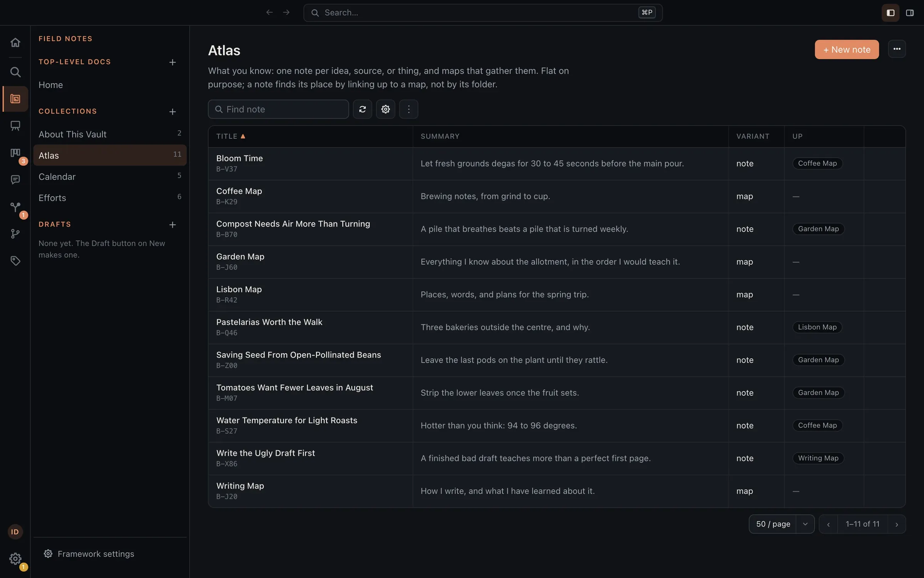Click the search magnifier icon in the left rail
This screenshot has width=924, height=578.
coord(15,72)
